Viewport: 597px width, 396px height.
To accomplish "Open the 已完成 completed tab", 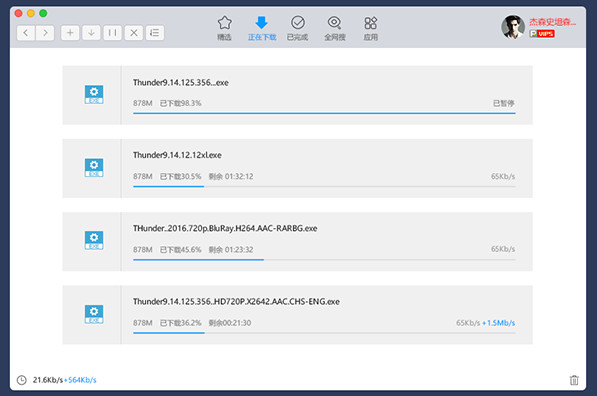I will (297, 28).
